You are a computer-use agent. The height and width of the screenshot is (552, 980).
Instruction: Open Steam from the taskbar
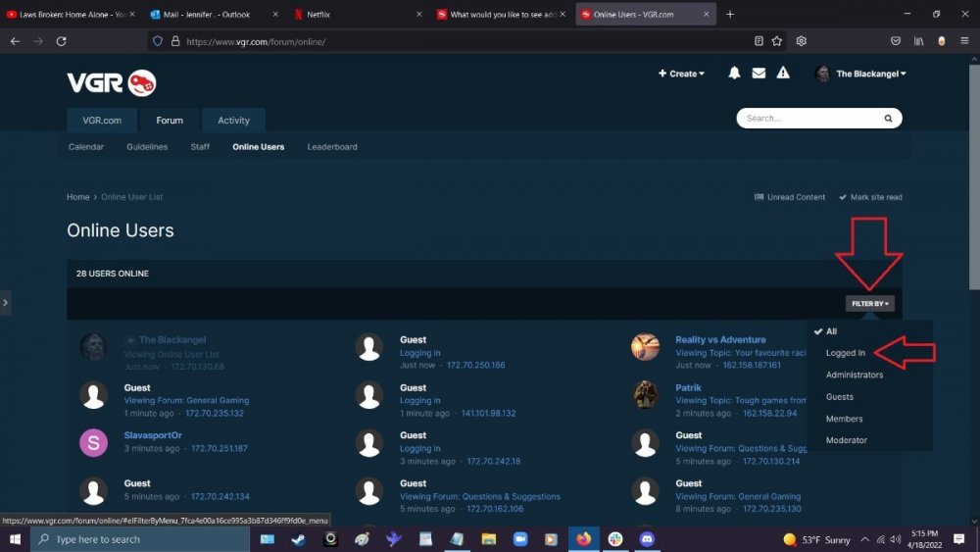[299, 539]
